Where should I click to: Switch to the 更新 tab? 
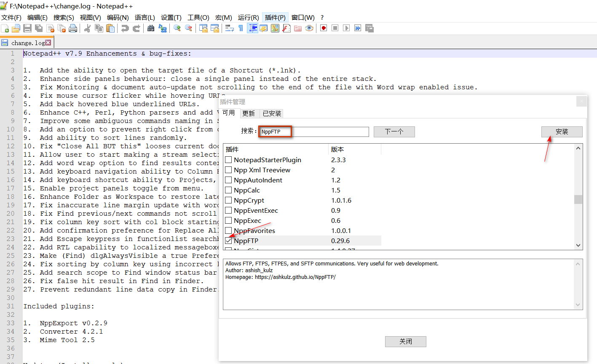coord(249,113)
